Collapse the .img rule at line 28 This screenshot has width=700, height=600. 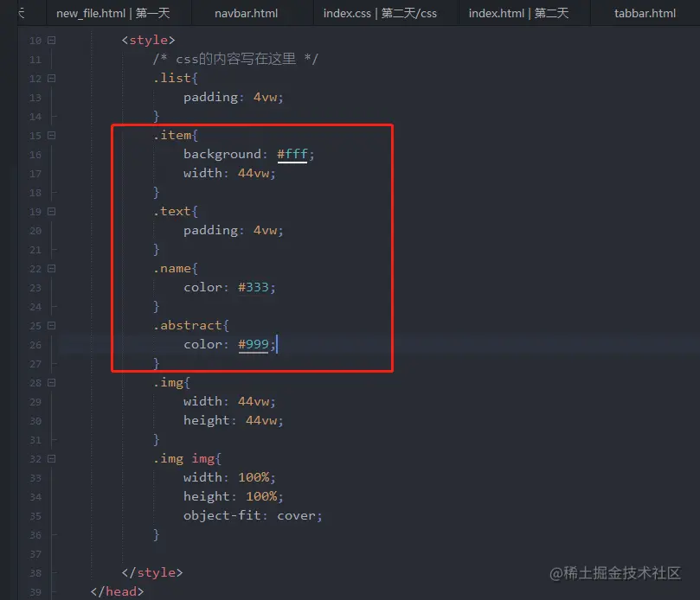click(52, 383)
